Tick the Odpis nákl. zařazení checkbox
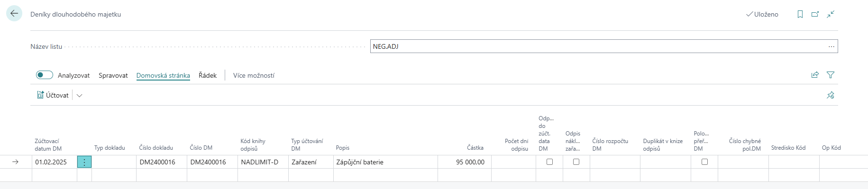 pyautogui.click(x=576, y=162)
